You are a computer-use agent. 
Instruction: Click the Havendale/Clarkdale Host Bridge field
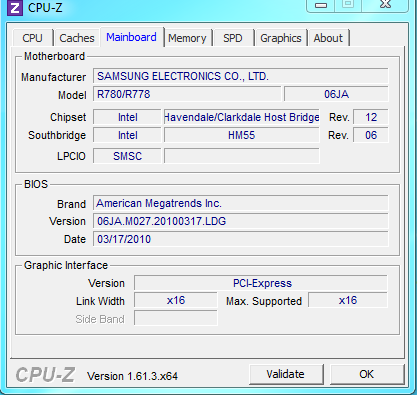pyautogui.click(x=242, y=117)
